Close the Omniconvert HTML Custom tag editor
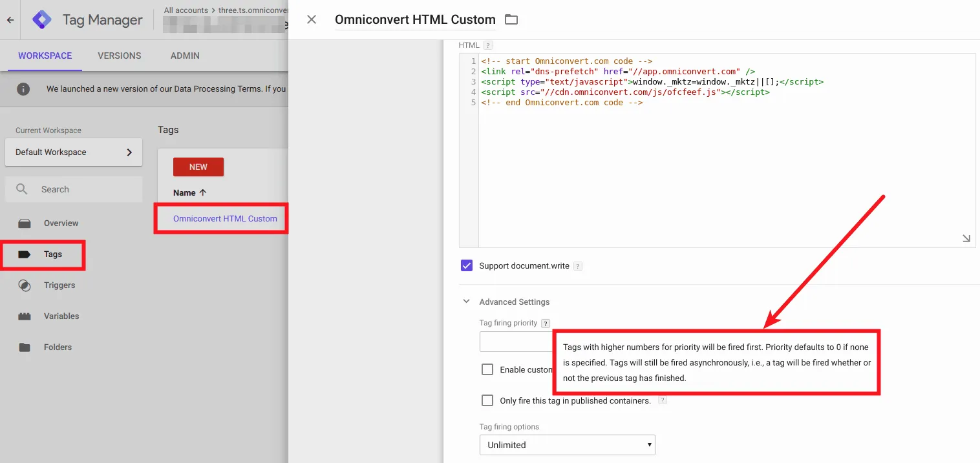The width and height of the screenshot is (980, 463). pyautogui.click(x=312, y=19)
